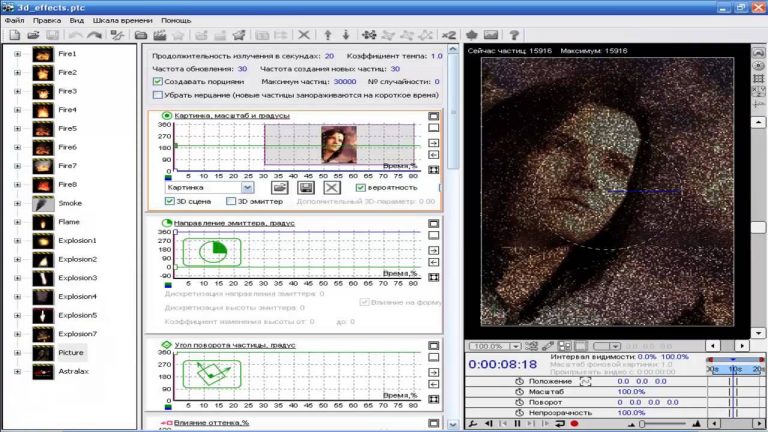This screenshot has height=432, width=768.
Task: Click the stopwatch icon beside Положение
Action: [x=519, y=381]
